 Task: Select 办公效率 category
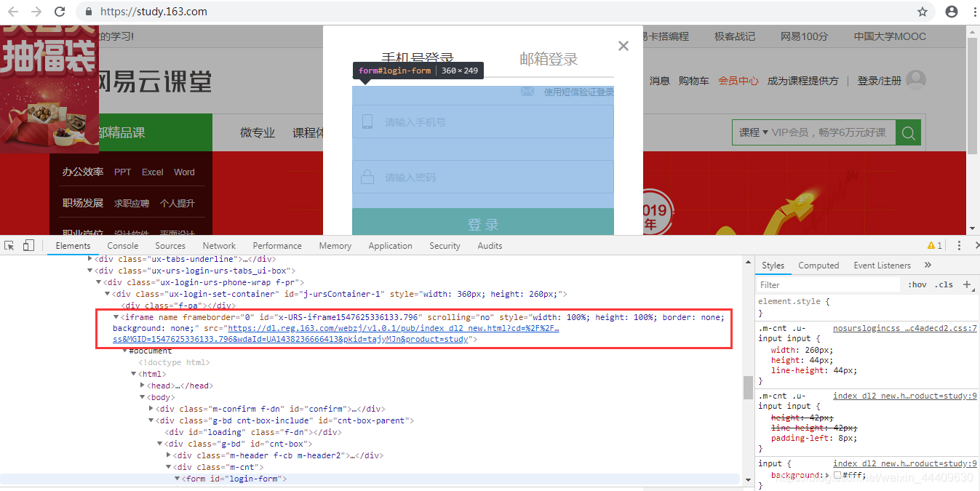[82, 172]
